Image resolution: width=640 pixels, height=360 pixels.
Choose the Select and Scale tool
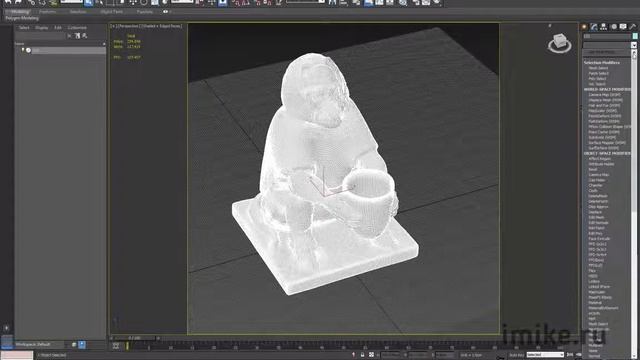(155, 2)
